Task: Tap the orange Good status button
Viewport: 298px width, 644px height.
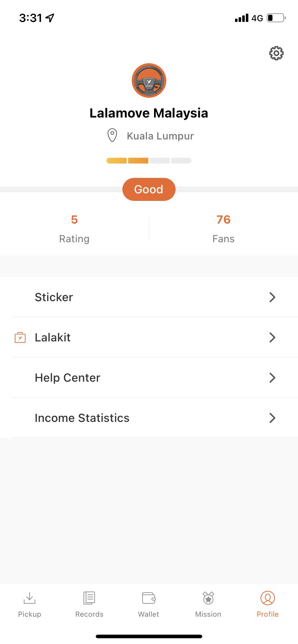Action: 149,189
